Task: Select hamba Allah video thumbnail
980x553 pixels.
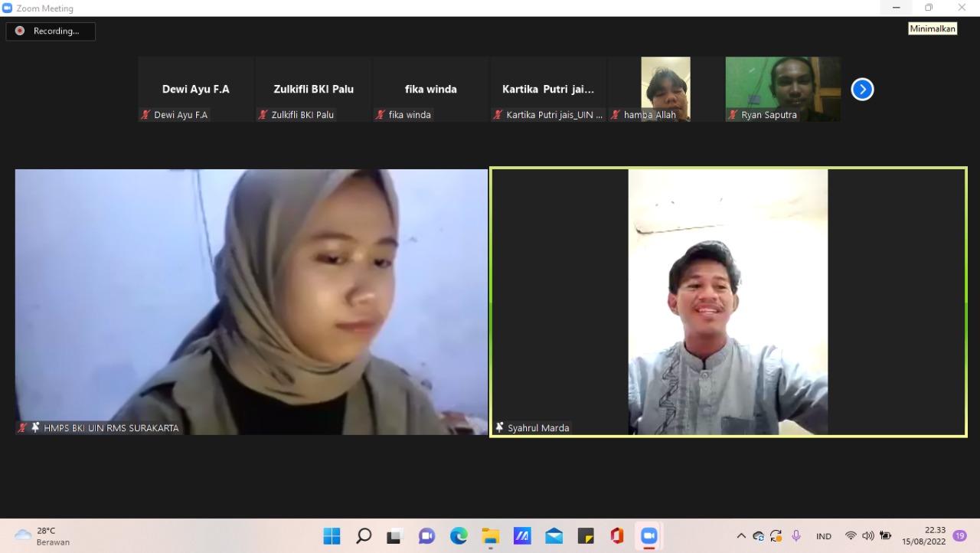Action: [x=665, y=89]
